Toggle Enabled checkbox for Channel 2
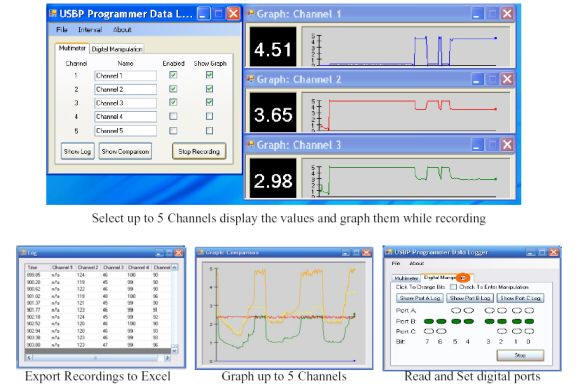Viewport: 578px width, 386px height. click(x=173, y=89)
